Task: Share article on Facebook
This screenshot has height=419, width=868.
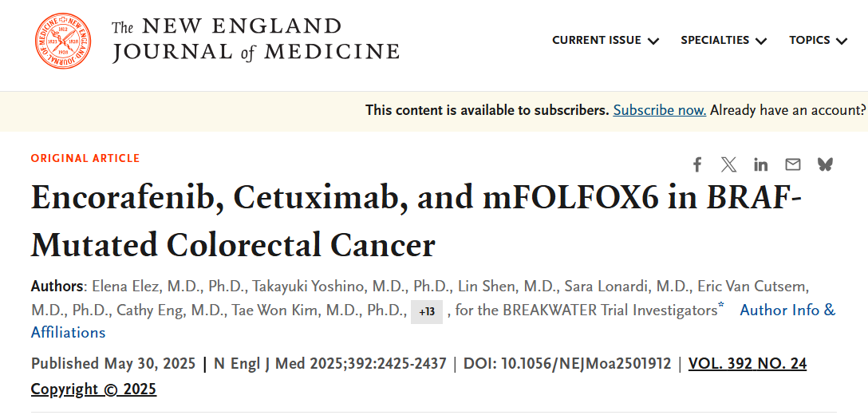Action: click(697, 164)
